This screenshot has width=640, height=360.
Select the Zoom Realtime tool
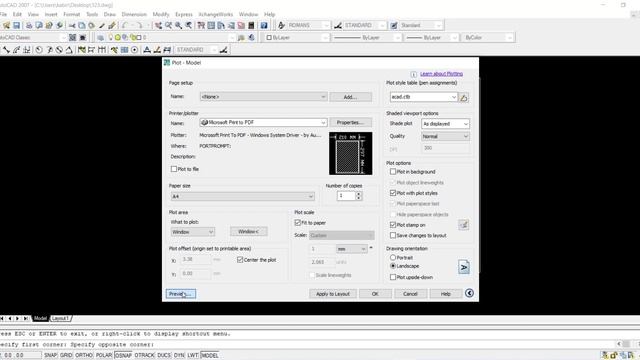pos(169,25)
